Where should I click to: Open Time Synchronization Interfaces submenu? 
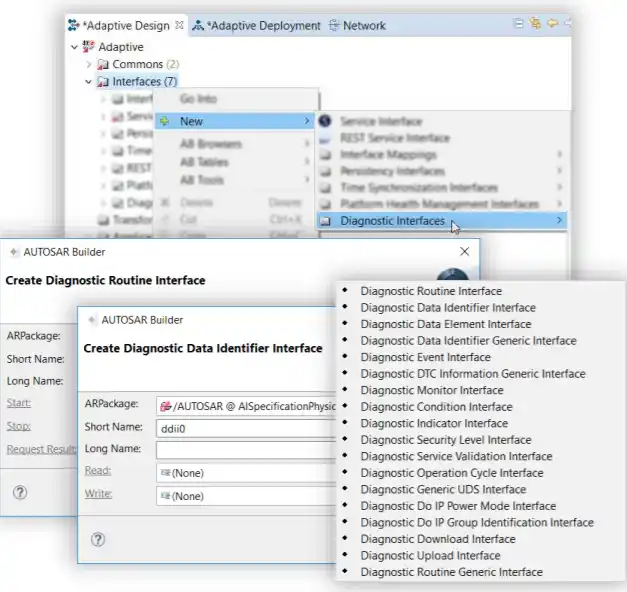tap(441, 188)
